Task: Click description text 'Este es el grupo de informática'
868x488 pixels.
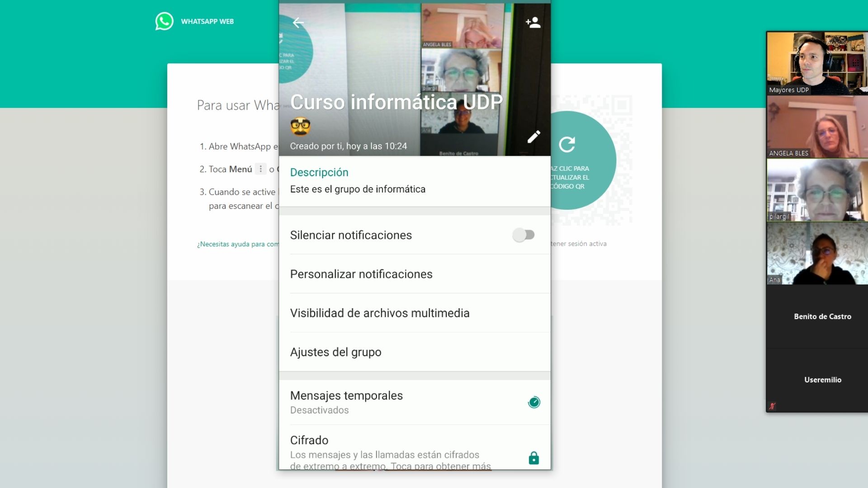Action: [x=358, y=189]
